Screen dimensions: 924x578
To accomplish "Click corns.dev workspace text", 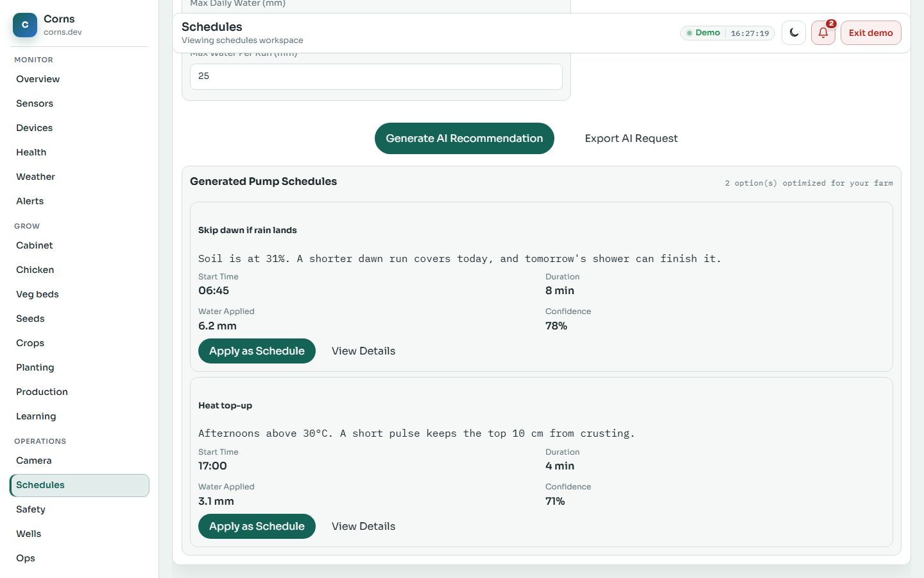I will (63, 32).
